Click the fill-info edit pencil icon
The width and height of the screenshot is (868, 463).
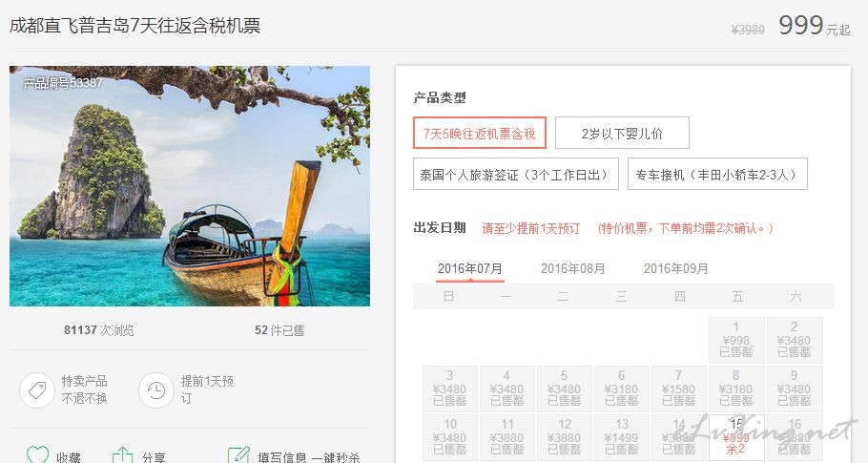pos(238,454)
